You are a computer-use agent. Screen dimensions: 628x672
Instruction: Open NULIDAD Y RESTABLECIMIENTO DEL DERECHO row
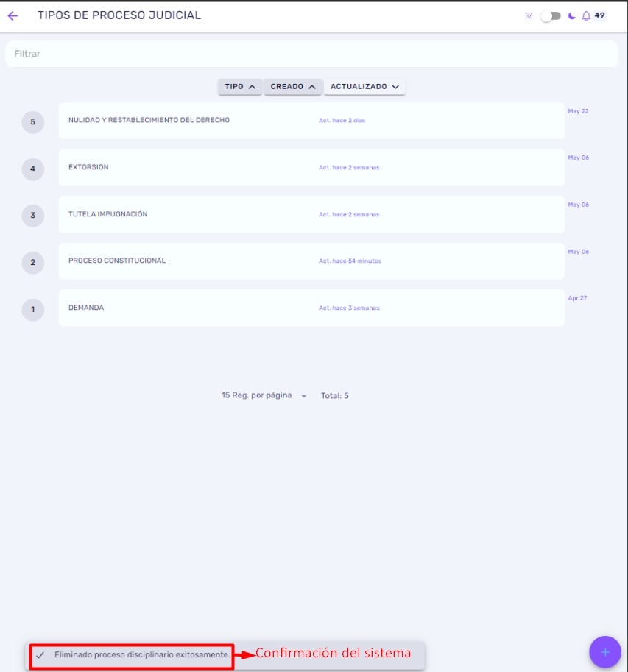pyautogui.click(x=311, y=121)
